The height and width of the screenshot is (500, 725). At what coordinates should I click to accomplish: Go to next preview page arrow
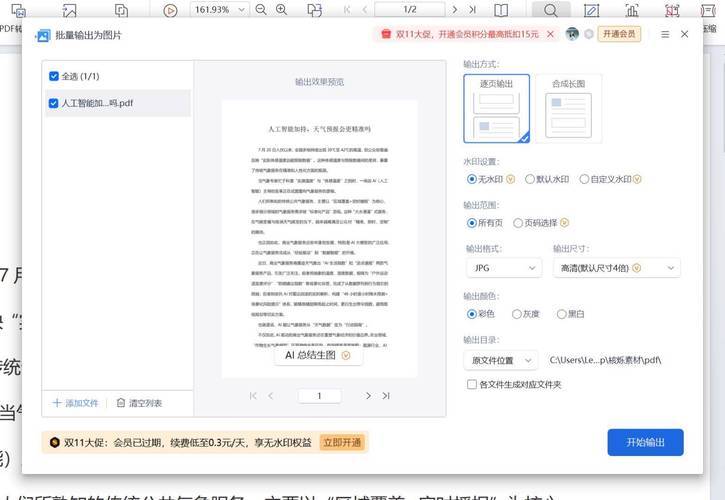[369, 396]
